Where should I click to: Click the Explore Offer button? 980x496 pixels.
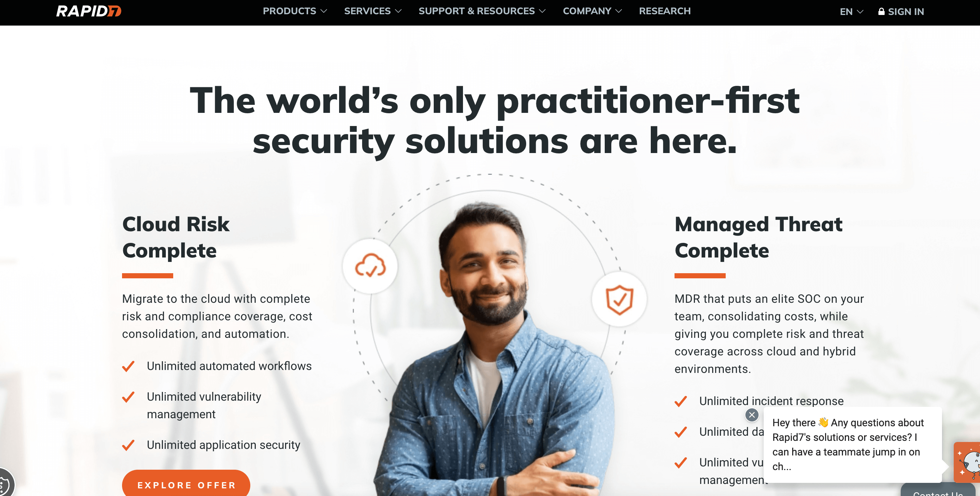(x=186, y=484)
